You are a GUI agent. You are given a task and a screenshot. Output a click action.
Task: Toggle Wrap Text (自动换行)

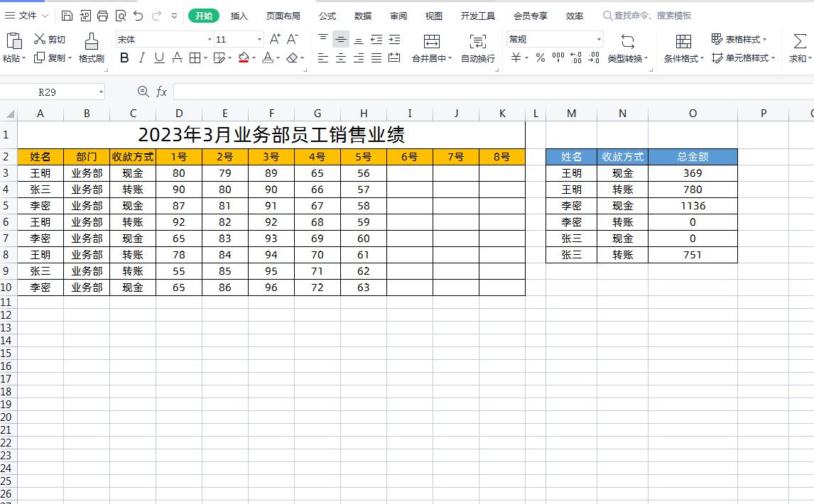(477, 48)
